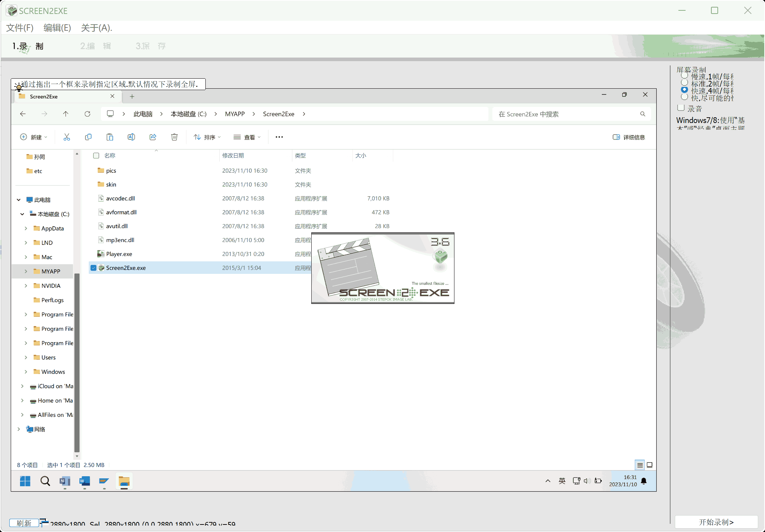
Task: Select the pics folder
Action: point(111,171)
